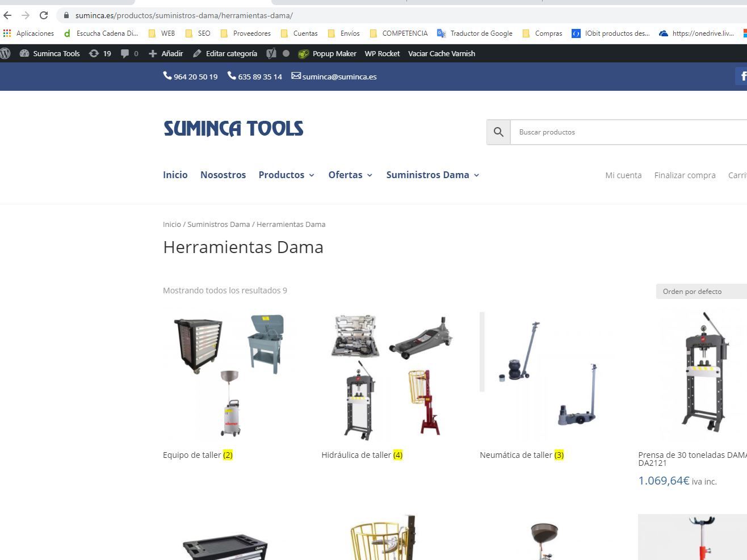Expand the Productos dropdown menu
747x560 pixels.
pos(287,175)
